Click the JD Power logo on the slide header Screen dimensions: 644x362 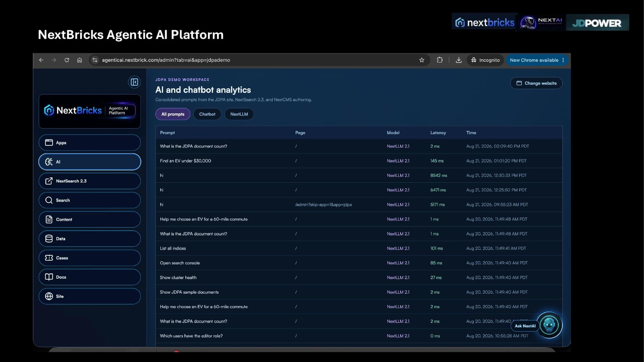coord(597,22)
